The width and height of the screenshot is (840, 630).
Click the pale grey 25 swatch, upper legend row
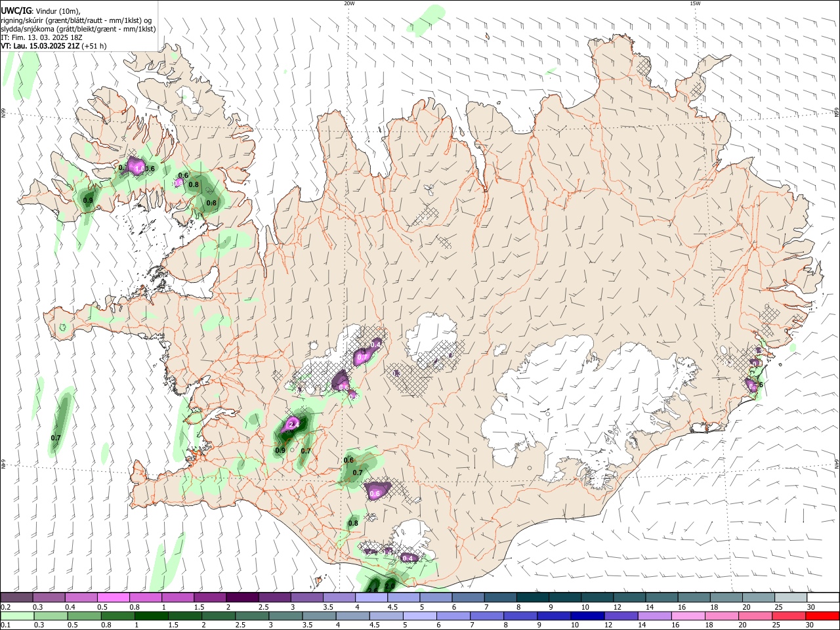click(791, 597)
